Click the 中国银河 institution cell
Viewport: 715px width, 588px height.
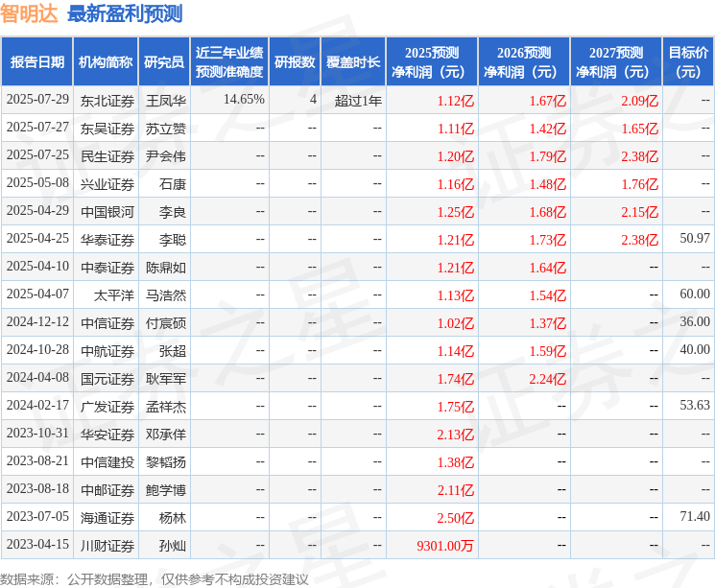[x=107, y=212]
